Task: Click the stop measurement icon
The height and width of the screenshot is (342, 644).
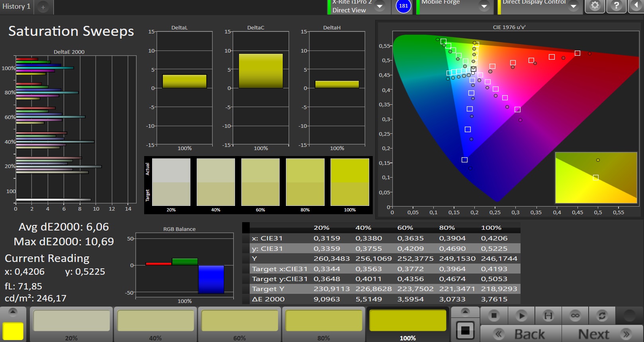Action: click(x=494, y=316)
